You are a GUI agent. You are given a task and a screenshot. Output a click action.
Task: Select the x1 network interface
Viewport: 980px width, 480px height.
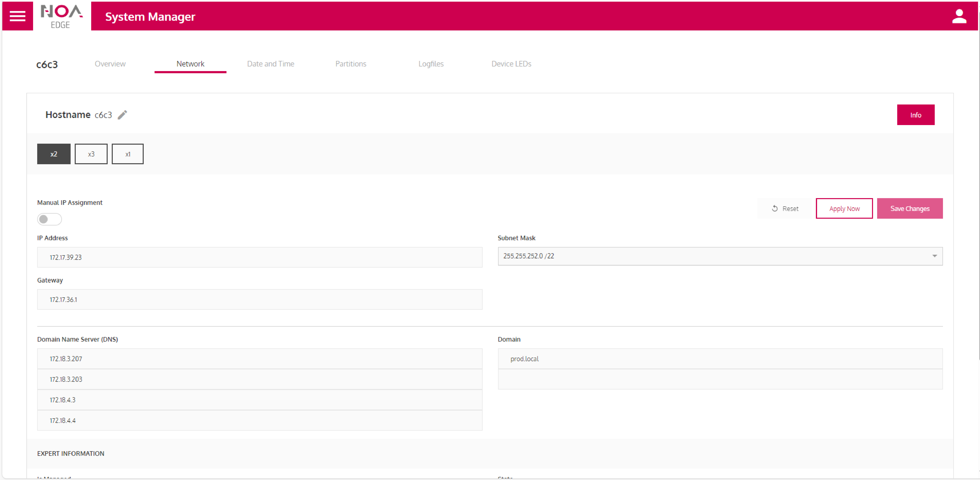click(x=127, y=154)
